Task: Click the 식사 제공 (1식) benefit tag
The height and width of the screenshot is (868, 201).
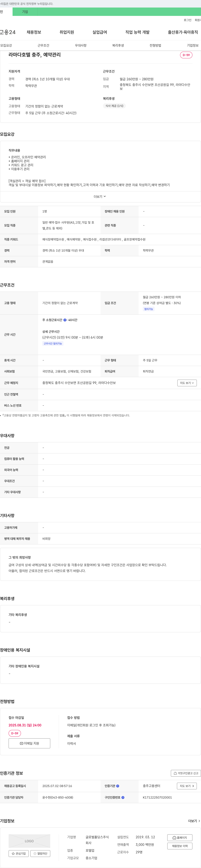Action: [x=114, y=106]
